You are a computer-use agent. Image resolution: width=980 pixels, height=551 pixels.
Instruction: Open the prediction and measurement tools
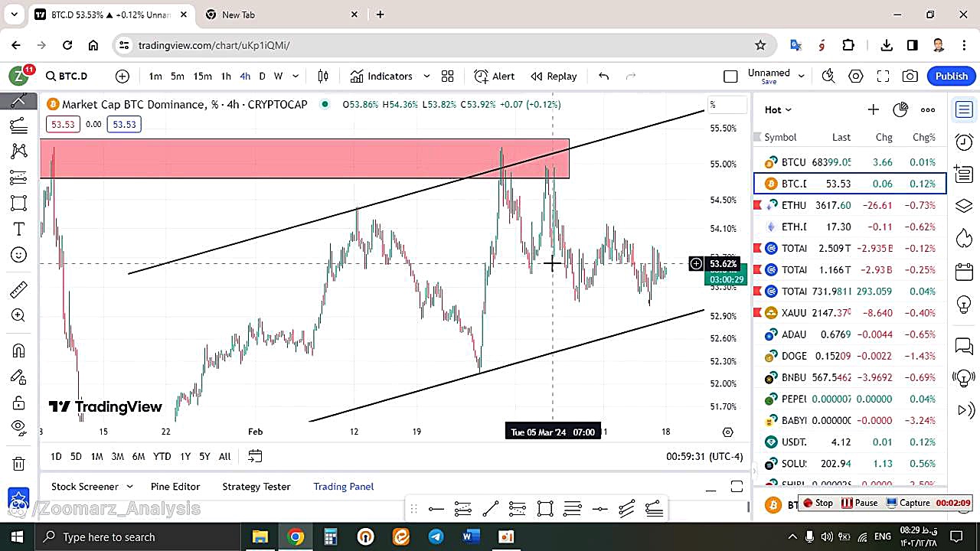18,178
